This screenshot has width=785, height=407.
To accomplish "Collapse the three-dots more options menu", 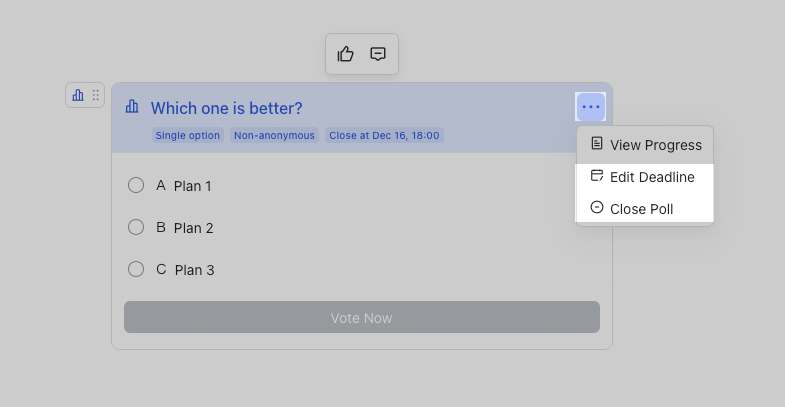I will click(591, 107).
